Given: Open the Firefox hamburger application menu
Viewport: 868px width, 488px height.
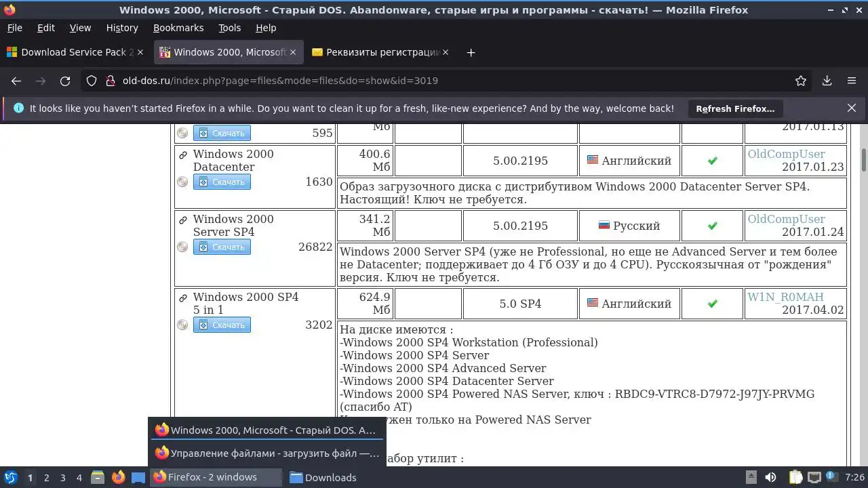Looking at the screenshot, I should [x=852, y=81].
